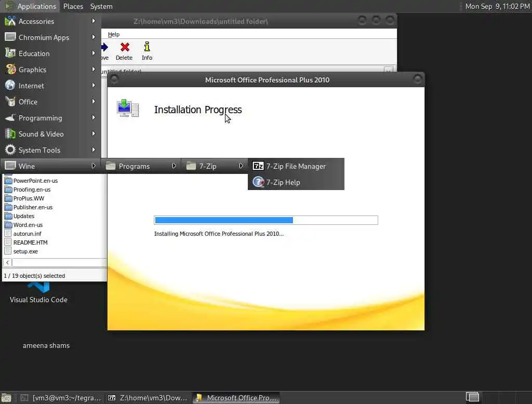The height and width of the screenshot is (404, 532).
Task: Switch to the vm3 terminal taskbar item
Action: point(61,398)
